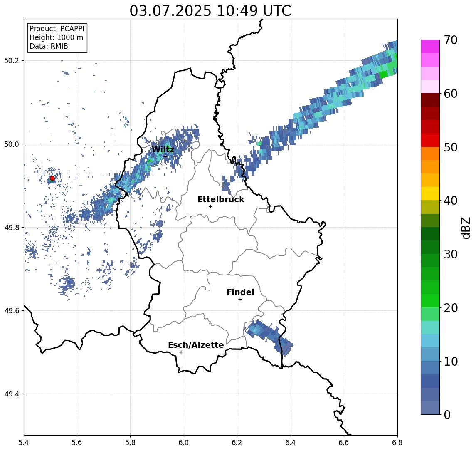Click the latitude axis label 49.4
This screenshot has width=476, height=451.
click(x=12, y=394)
